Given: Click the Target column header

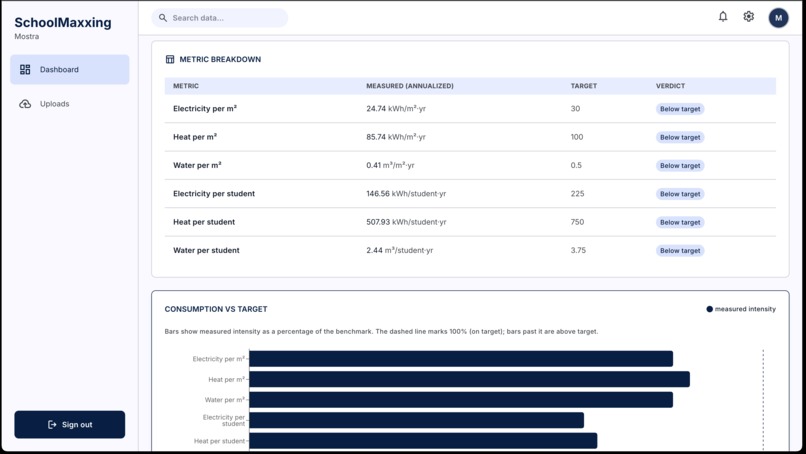Looking at the screenshot, I should click(583, 86).
